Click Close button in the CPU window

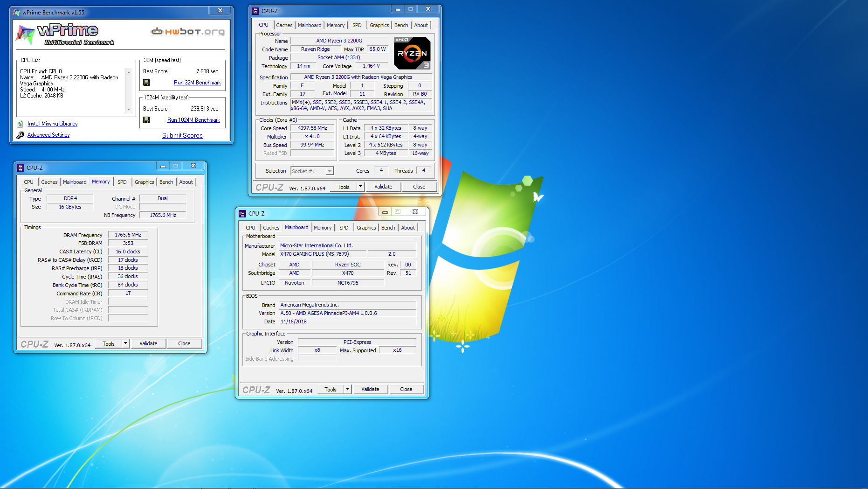tap(419, 187)
